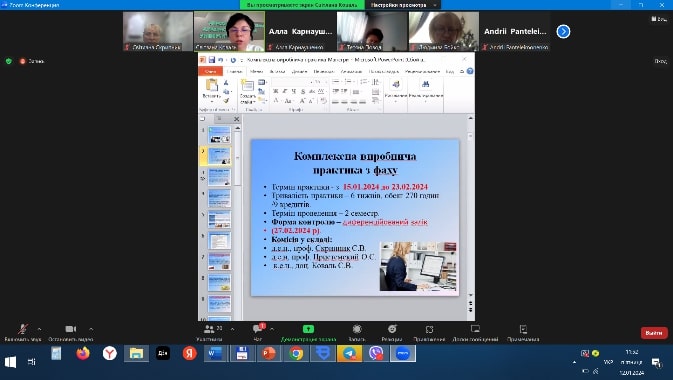Start recording with the Record icon

(x=357, y=329)
